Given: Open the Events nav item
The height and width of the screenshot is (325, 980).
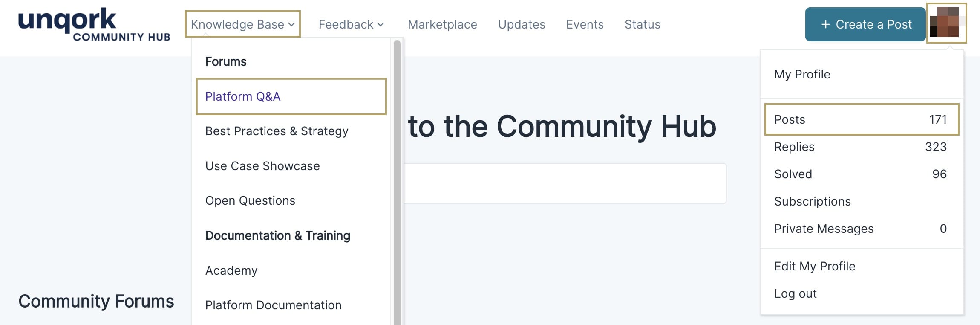Looking at the screenshot, I should click(585, 24).
